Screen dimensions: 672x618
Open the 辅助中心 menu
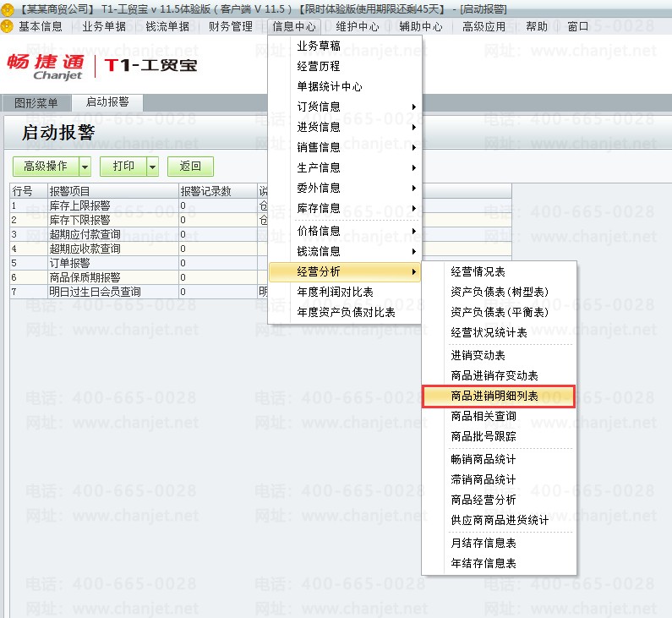click(420, 26)
